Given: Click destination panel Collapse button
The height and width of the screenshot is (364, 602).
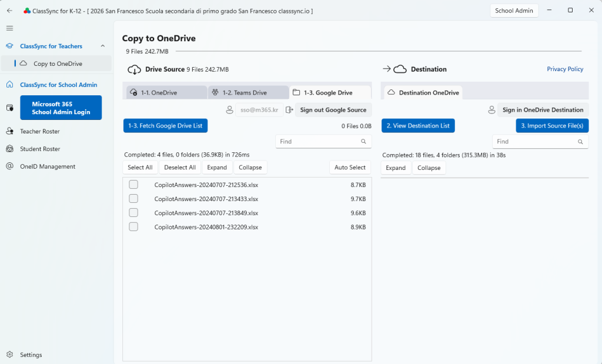Looking at the screenshot, I should (429, 168).
